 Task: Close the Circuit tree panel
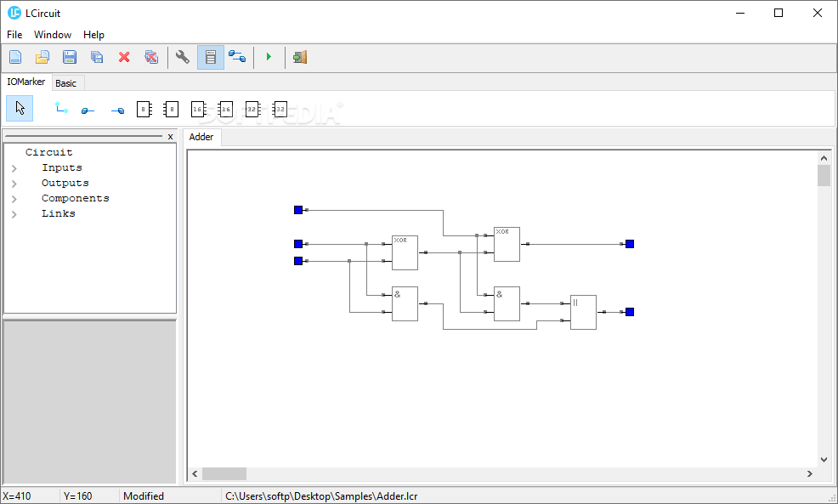click(x=170, y=136)
